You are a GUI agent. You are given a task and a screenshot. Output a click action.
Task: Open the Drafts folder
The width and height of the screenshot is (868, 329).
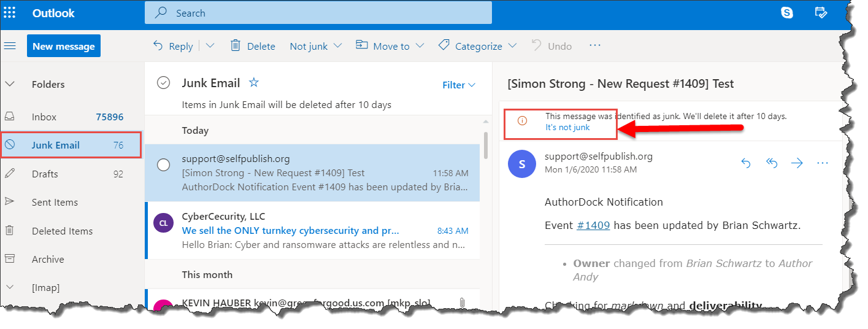[71, 174]
